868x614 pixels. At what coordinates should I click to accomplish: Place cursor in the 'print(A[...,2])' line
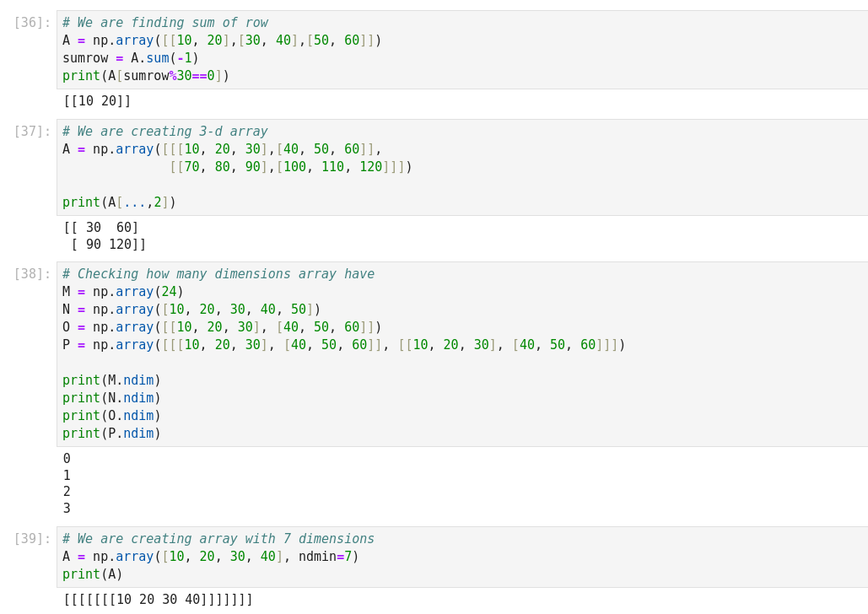[119, 202]
